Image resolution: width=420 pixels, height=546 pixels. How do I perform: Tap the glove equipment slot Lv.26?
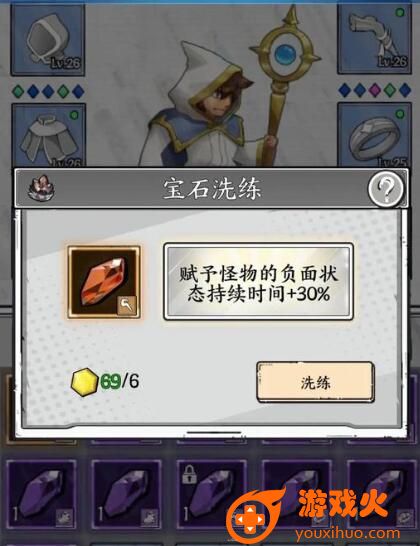point(374,38)
